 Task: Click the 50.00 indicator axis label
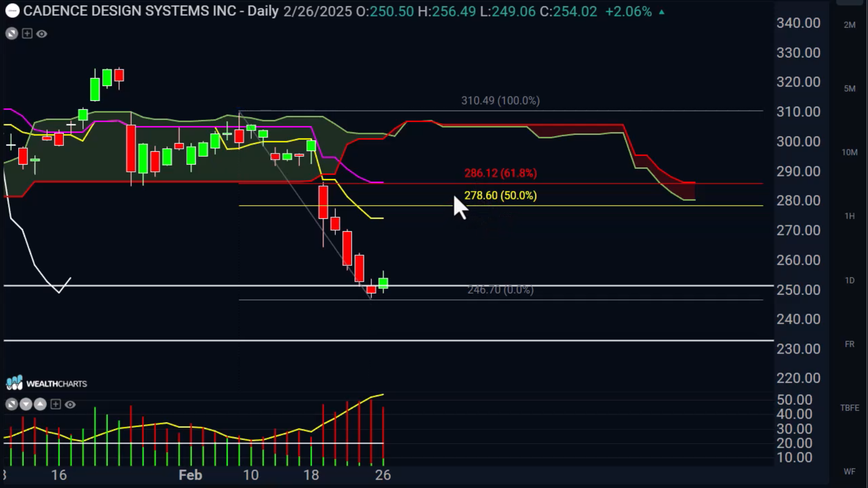794,400
